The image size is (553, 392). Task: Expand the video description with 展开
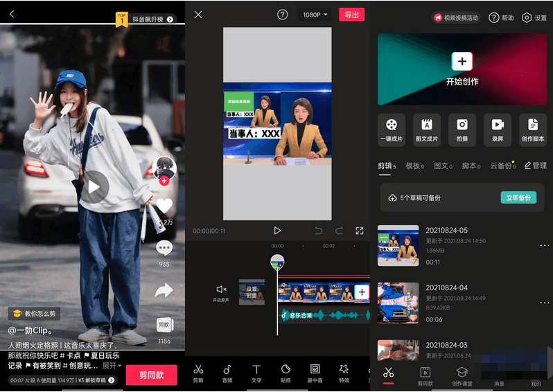click(x=112, y=366)
